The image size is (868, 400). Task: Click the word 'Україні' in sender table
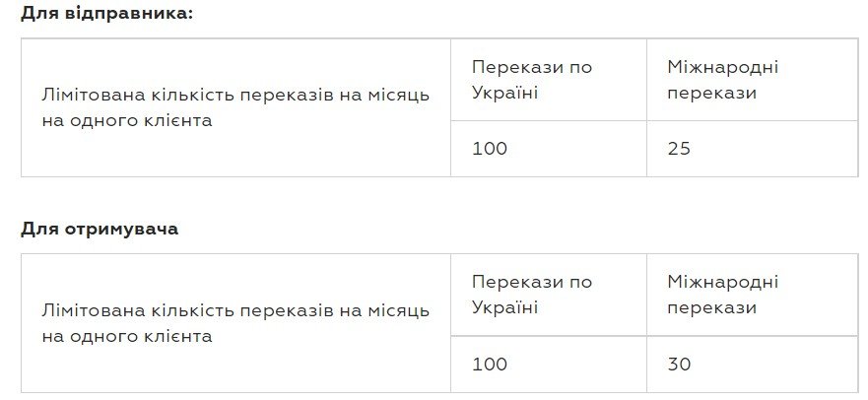504,93
